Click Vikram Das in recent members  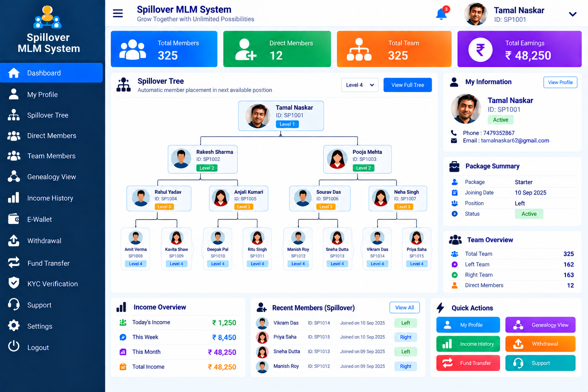[286, 323]
